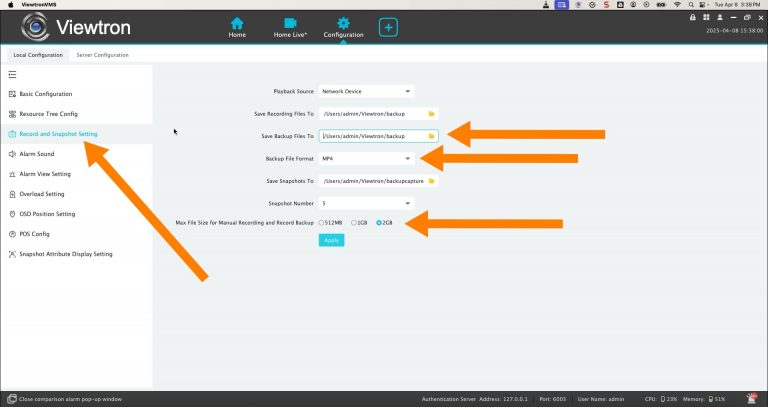Click the plus icon to add a tab
This screenshot has height=407, width=768.
coord(387,27)
